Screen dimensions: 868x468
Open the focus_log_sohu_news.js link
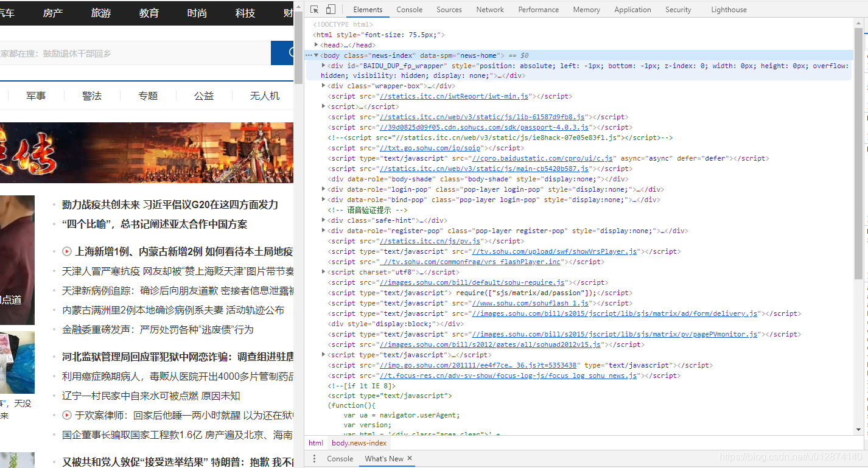click(508, 375)
